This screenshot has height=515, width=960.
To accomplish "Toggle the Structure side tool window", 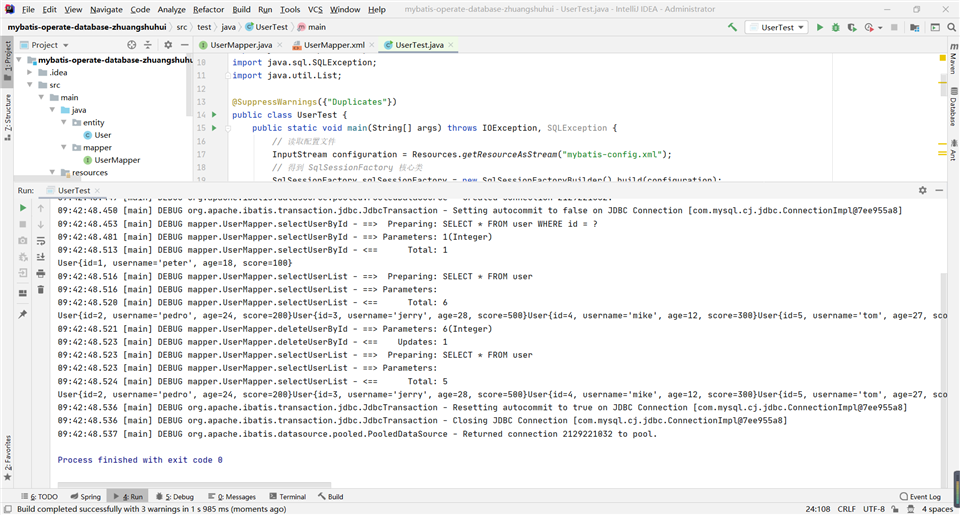I will (x=8, y=116).
